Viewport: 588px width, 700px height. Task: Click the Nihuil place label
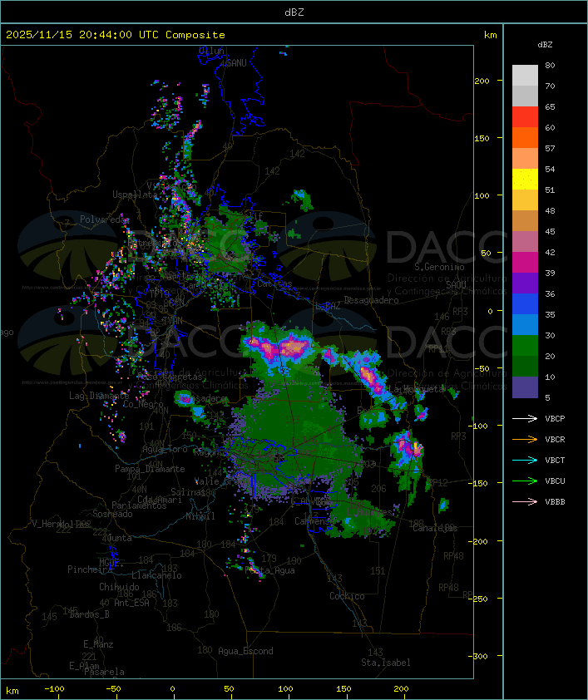(x=200, y=516)
